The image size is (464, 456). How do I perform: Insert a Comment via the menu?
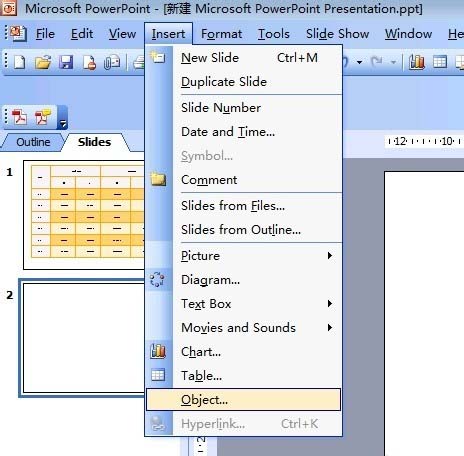point(243,180)
